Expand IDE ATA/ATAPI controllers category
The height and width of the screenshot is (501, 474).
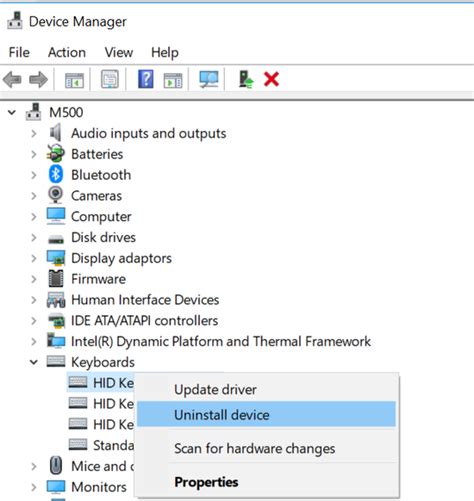click(x=34, y=321)
